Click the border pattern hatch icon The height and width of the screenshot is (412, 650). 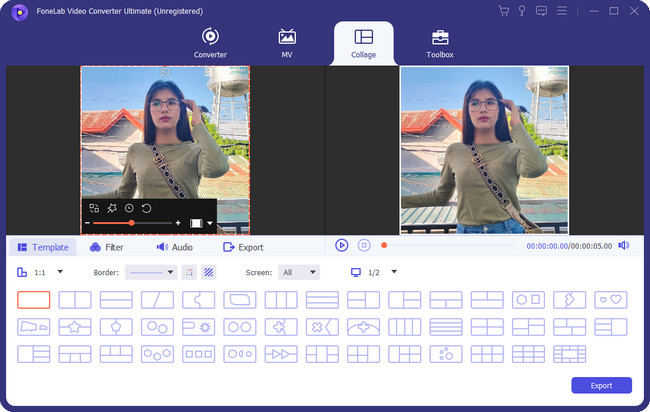pos(209,272)
